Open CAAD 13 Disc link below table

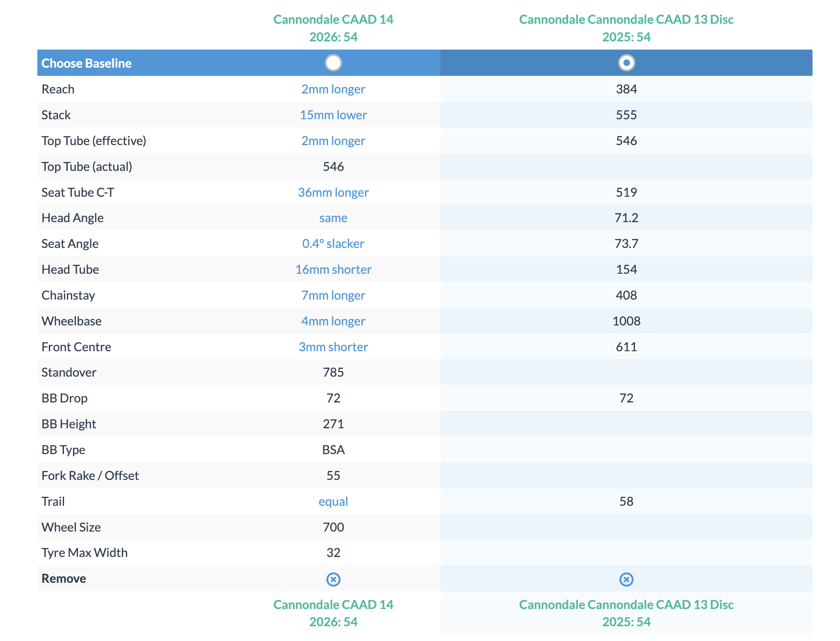pyautogui.click(x=626, y=613)
